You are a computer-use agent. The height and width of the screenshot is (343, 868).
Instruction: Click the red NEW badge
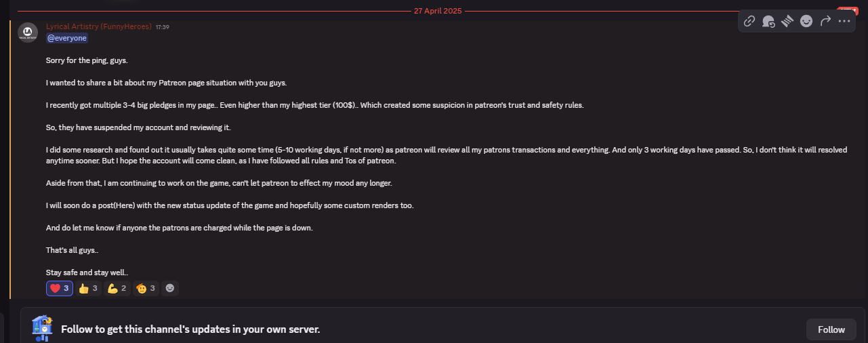[848, 10]
